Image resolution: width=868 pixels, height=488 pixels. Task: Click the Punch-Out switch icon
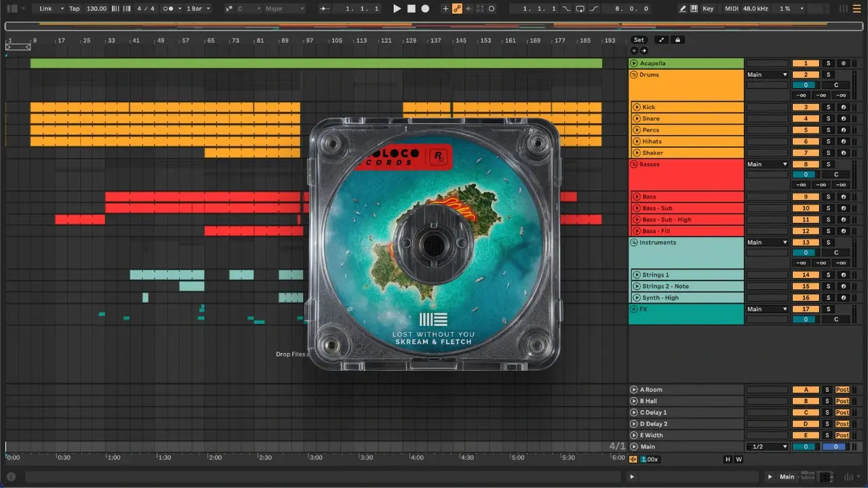click(x=594, y=9)
